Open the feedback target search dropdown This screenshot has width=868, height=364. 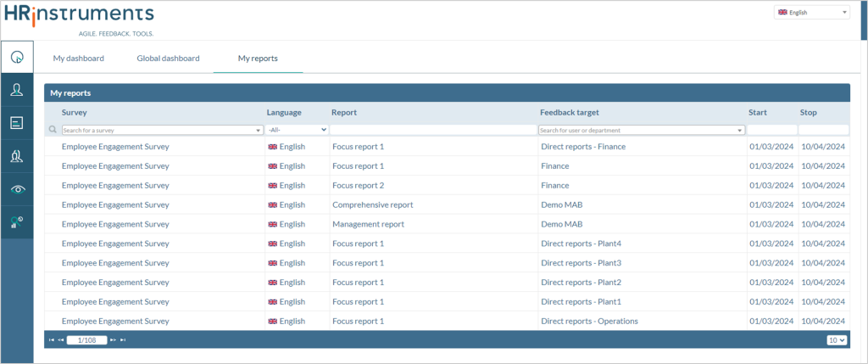(642, 130)
